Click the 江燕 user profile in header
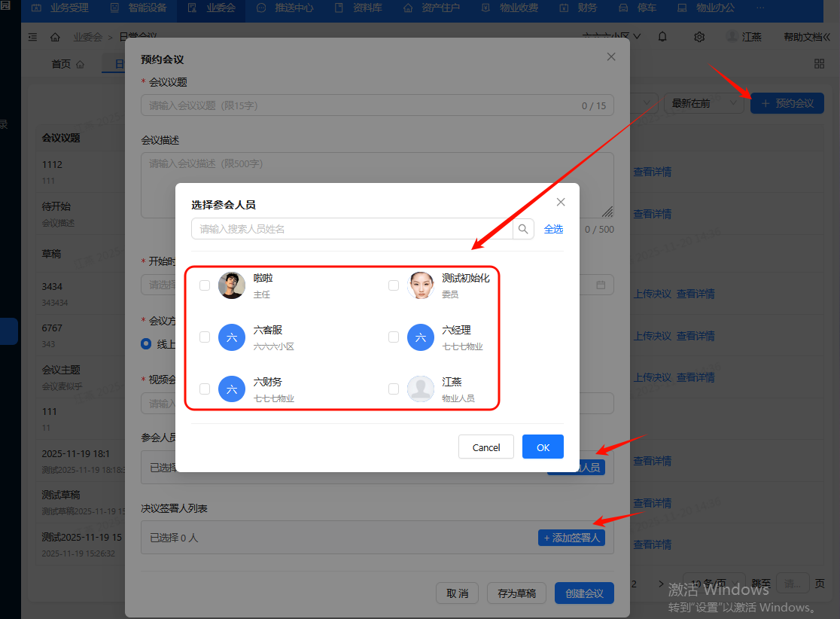This screenshot has height=619, width=840. [x=744, y=36]
